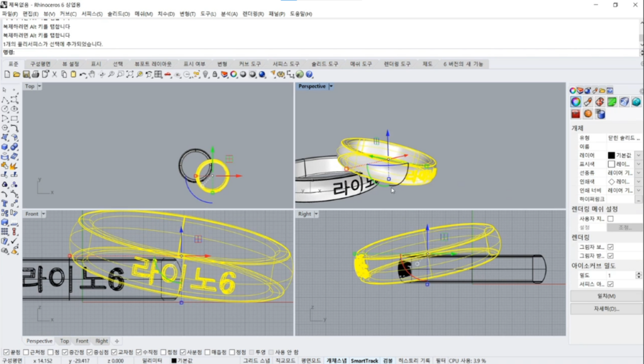Switch to the 구성평면 toolbar tab
Image resolution: width=644 pixels, height=364 pixels.
[40, 64]
